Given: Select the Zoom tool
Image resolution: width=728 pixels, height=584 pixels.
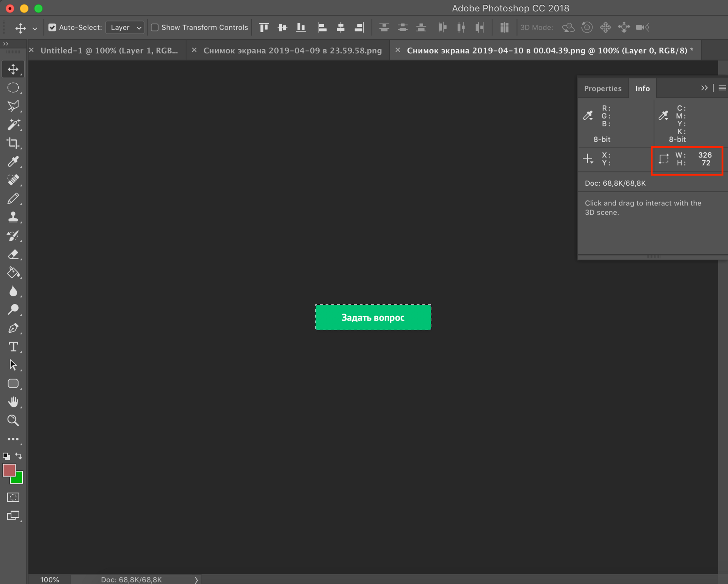Looking at the screenshot, I should tap(13, 421).
